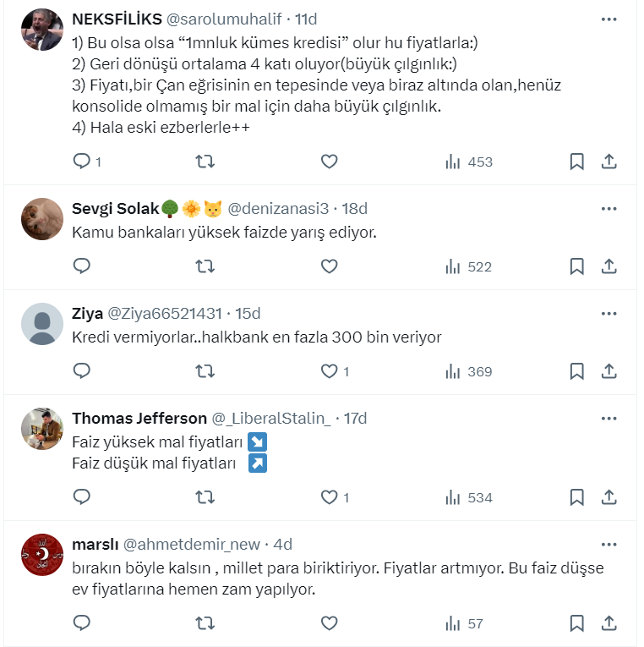Open the 4d timestamp on marslı's tweet
644x647 pixels.
point(282,544)
